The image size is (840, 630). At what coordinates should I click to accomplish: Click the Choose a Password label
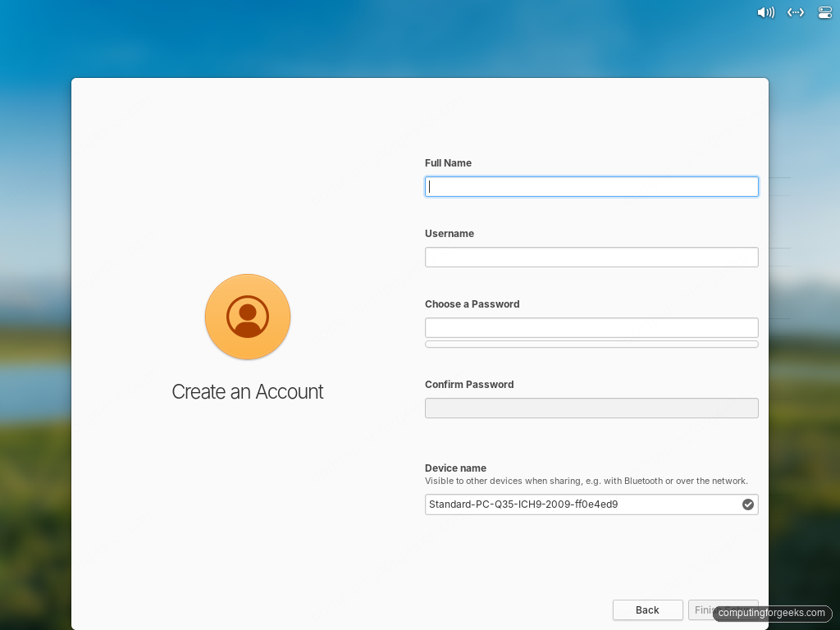click(x=472, y=304)
